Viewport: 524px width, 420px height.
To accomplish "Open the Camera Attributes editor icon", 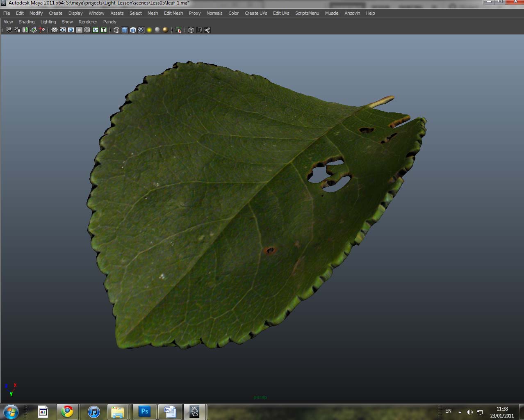I will [17, 30].
